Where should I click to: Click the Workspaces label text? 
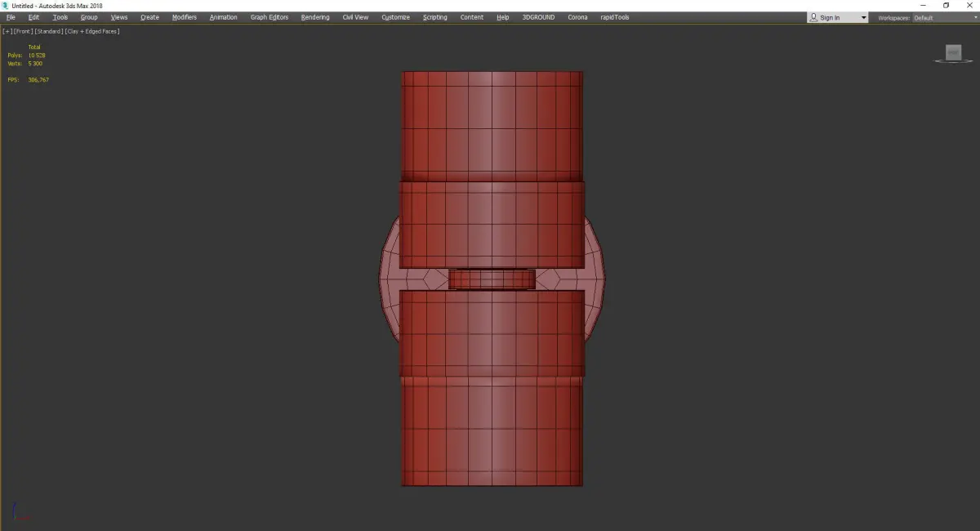coord(893,18)
